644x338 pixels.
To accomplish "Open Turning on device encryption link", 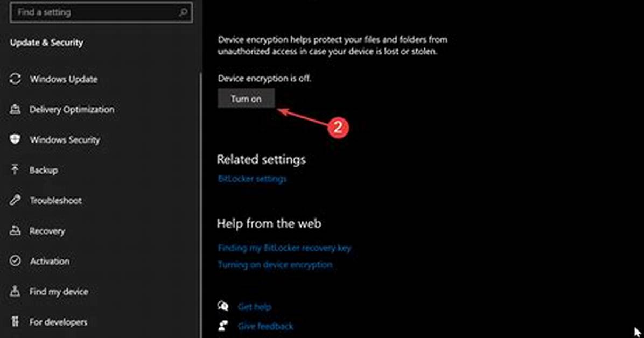I will click(275, 265).
